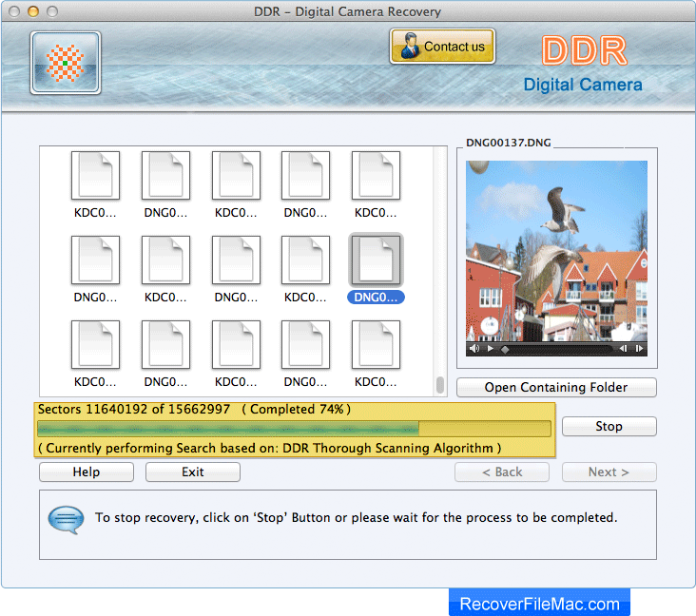The height and width of the screenshot is (616, 696).
Task: Play the preview with the play button
Action: (x=491, y=348)
